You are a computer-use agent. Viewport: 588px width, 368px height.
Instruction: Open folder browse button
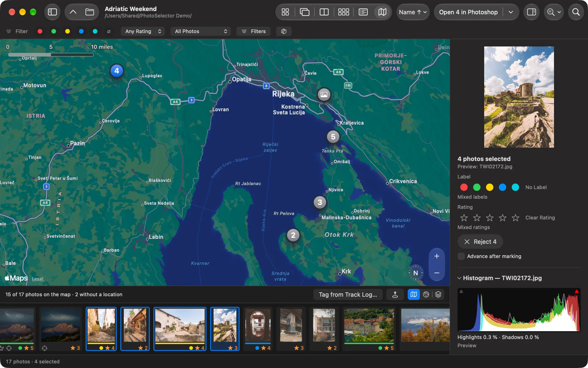pos(89,12)
